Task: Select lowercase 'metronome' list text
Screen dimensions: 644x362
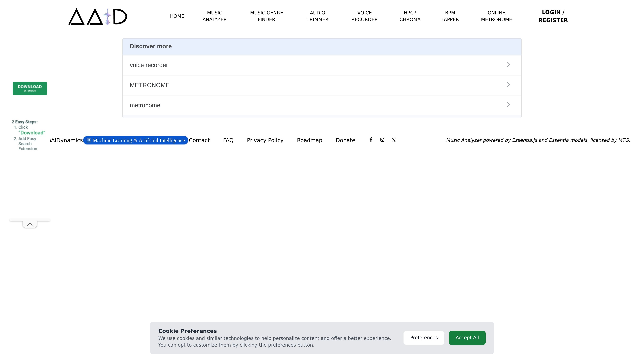Action: coord(145,105)
